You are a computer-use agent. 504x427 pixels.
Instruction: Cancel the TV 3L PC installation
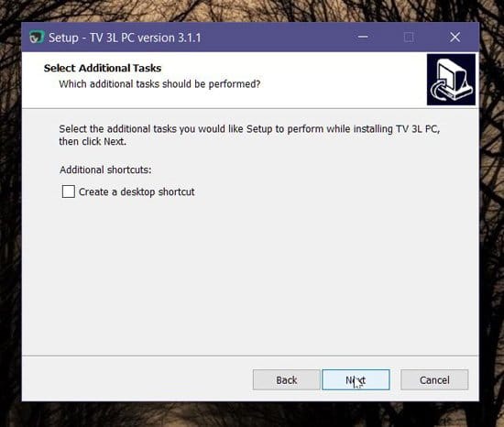pyautogui.click(x=434, y=379)
